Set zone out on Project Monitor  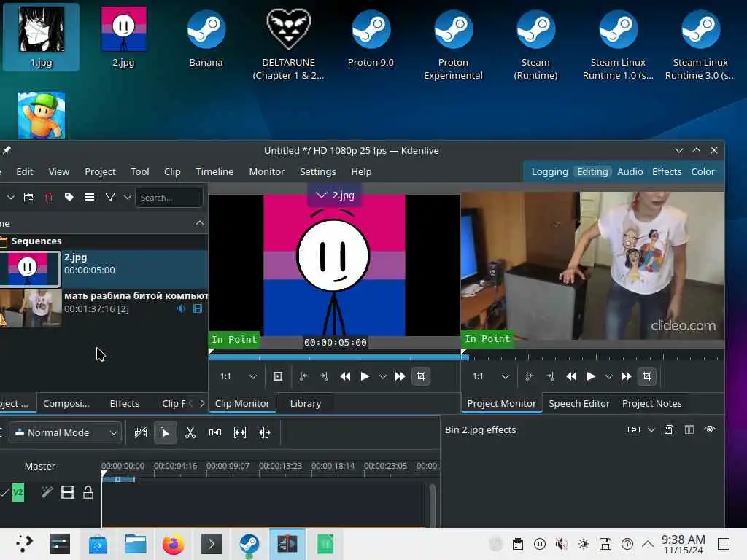point(550,377)
